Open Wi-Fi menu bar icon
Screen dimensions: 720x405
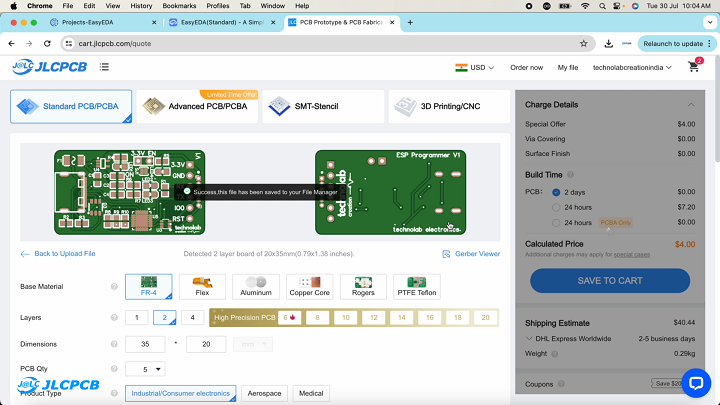585,6
